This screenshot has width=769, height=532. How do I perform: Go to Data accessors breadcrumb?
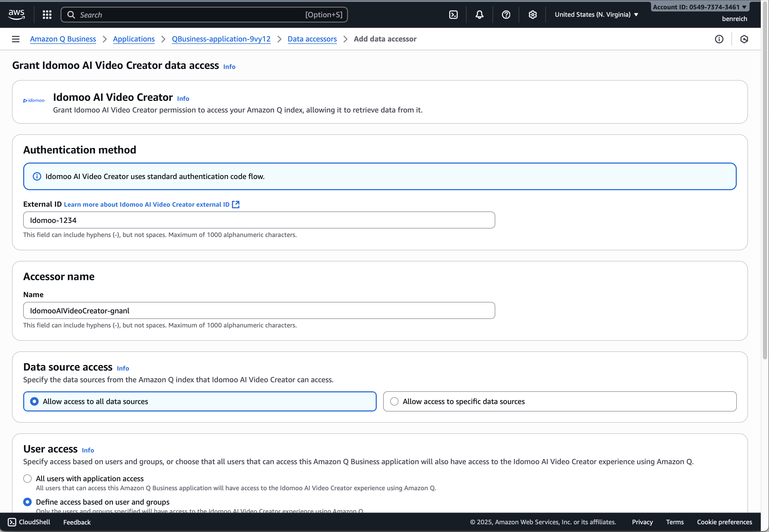pos(312,39)
